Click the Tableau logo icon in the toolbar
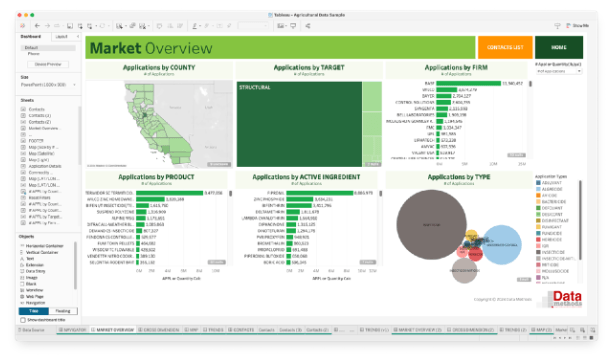Image resolution: width=613 pixels, height=363 pixels. (23, 26)
